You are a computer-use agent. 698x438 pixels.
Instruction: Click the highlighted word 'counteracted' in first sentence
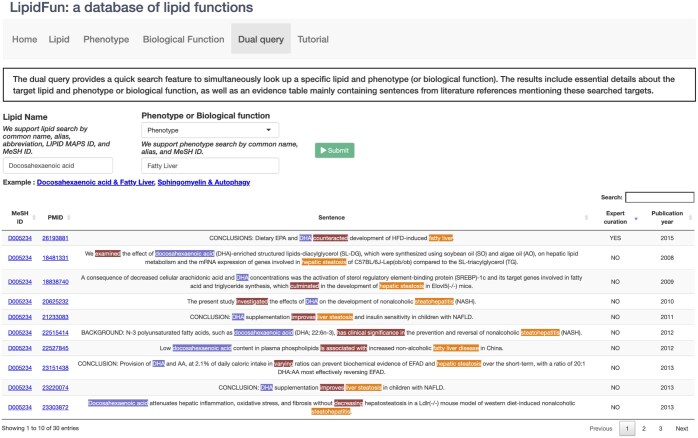(330, 238)
